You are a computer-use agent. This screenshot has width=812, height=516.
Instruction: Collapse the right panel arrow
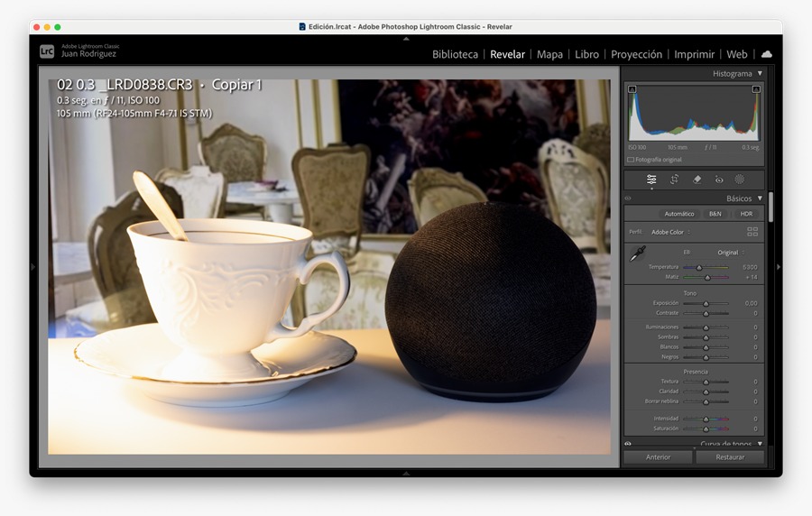click(x=778, y=267)
